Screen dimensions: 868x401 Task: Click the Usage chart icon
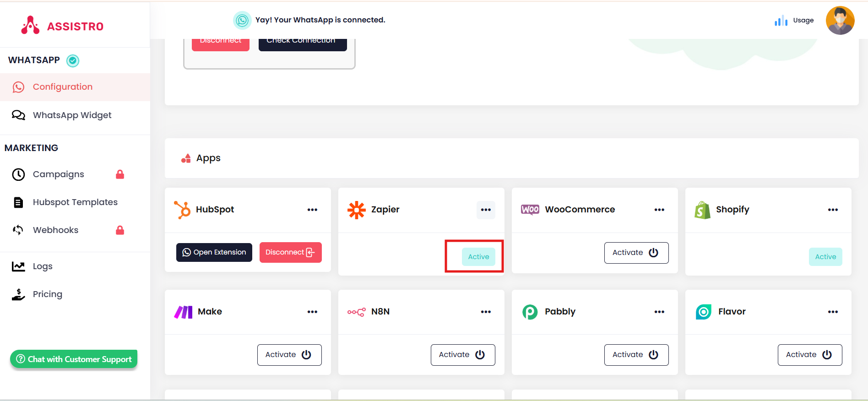coord(781,21)
